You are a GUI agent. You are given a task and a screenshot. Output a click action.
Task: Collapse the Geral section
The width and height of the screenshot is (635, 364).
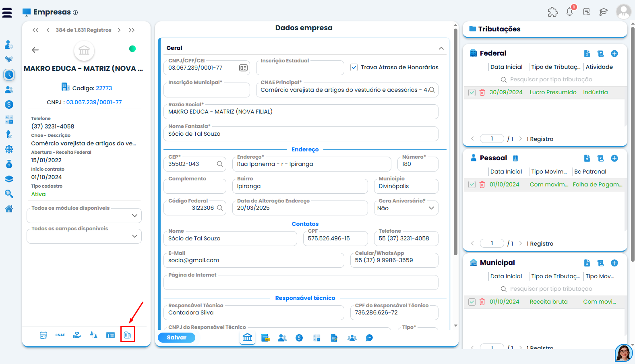441,48
